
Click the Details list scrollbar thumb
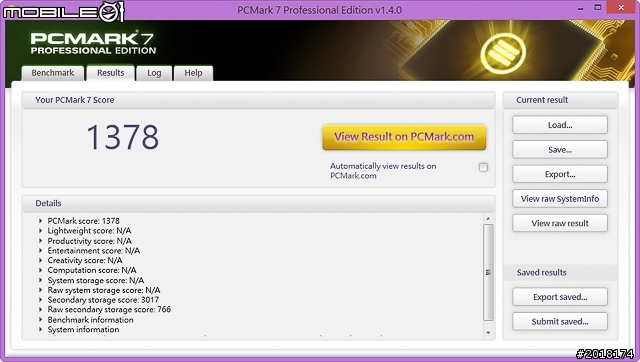coord(488,272)
